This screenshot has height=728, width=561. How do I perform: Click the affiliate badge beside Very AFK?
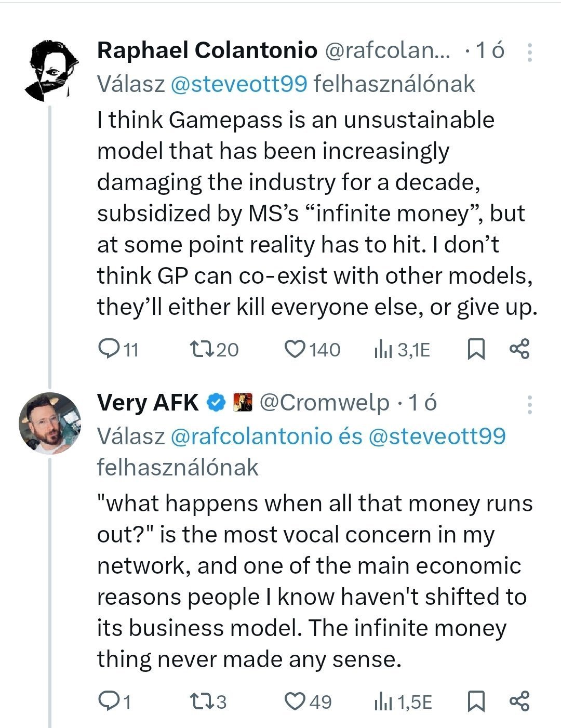242,403
